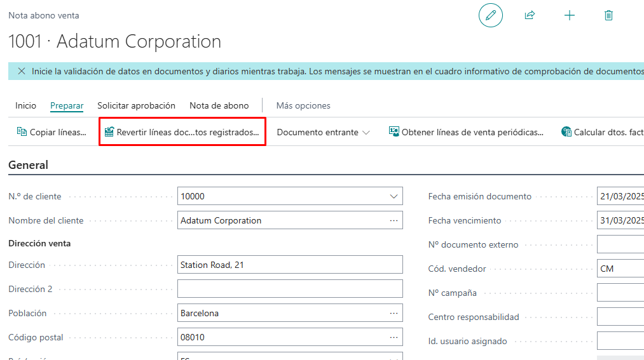Click the plus icon for new document
Screen dimensions: 644x360
pyautogui.click(x=569, y=16)
